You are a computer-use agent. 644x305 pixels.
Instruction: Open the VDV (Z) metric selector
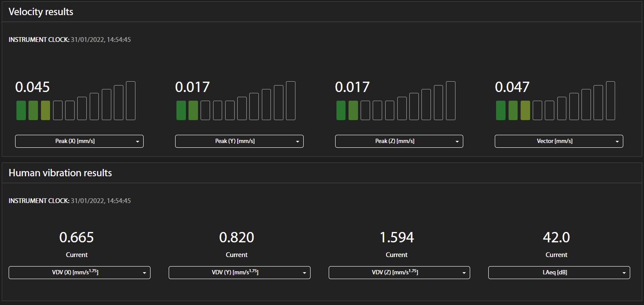(399, 273)
